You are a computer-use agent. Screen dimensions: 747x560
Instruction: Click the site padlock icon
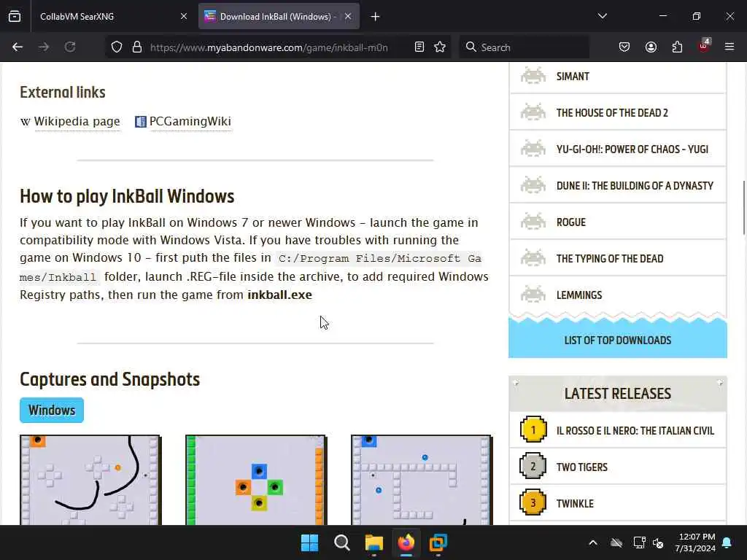[137, 47]
